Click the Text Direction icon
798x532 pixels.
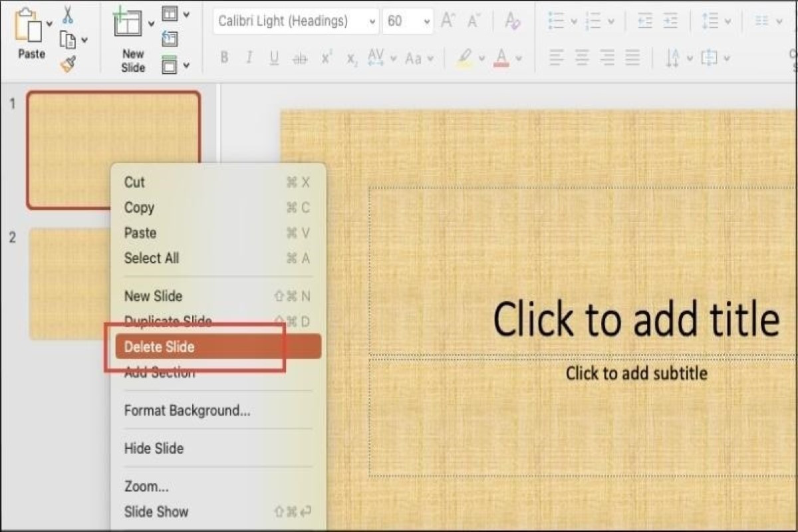(672, 59)
